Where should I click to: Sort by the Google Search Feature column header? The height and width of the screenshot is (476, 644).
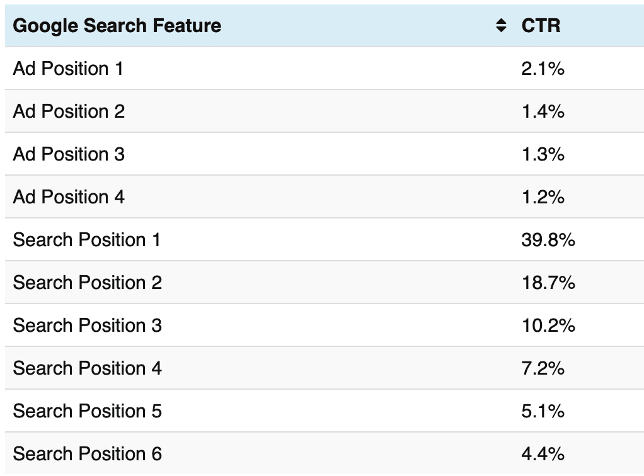[x=117, y=26]
